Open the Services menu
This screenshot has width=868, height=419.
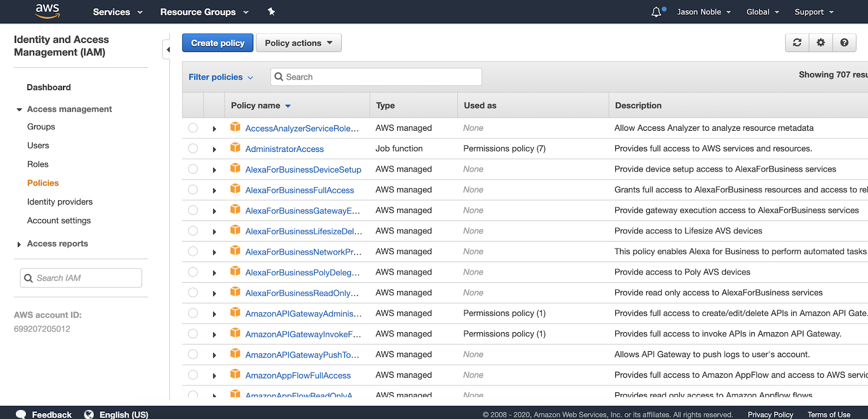click(118, 12)
